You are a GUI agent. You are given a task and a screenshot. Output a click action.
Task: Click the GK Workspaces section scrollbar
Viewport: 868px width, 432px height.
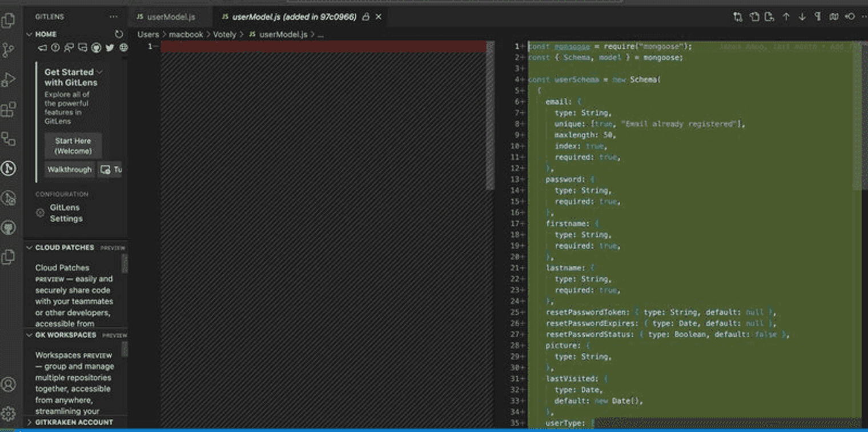[x=124, y=350]
